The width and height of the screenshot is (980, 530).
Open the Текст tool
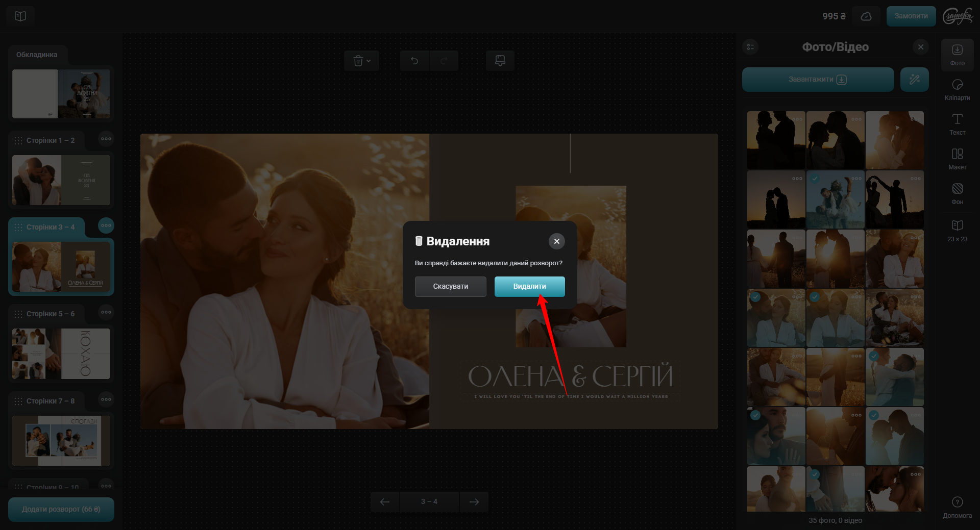click(957, 124)
